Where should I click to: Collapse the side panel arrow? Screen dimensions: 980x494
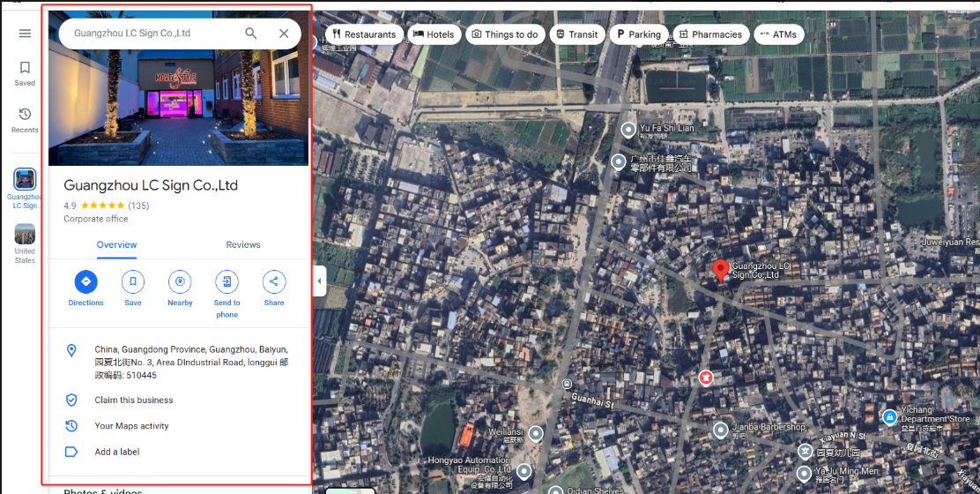point(319,281)
